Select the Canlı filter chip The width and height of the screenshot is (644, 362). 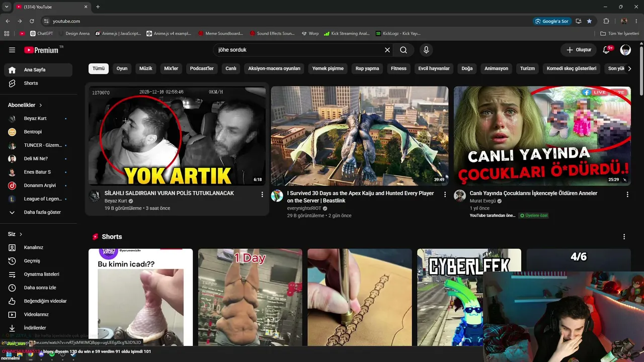point(231,68)
